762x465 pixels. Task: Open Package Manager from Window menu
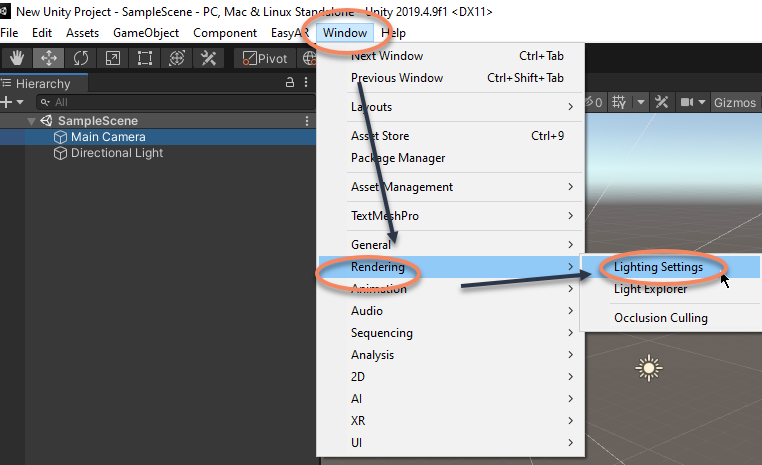(398, 158)
